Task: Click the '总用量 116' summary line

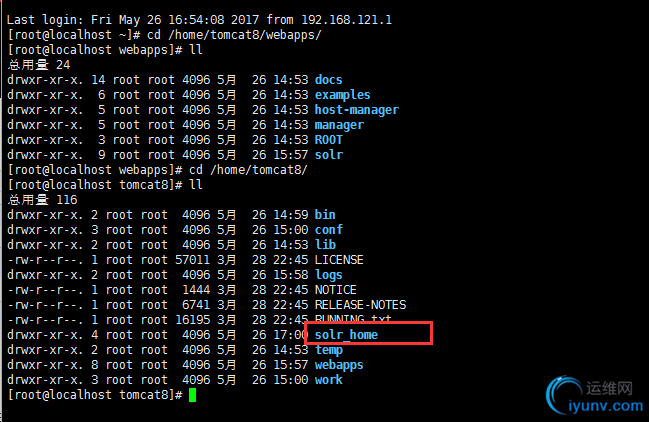Action: 42,200
